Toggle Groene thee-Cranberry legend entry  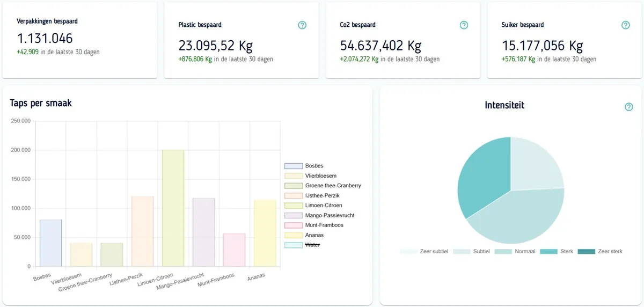(323, 186)
